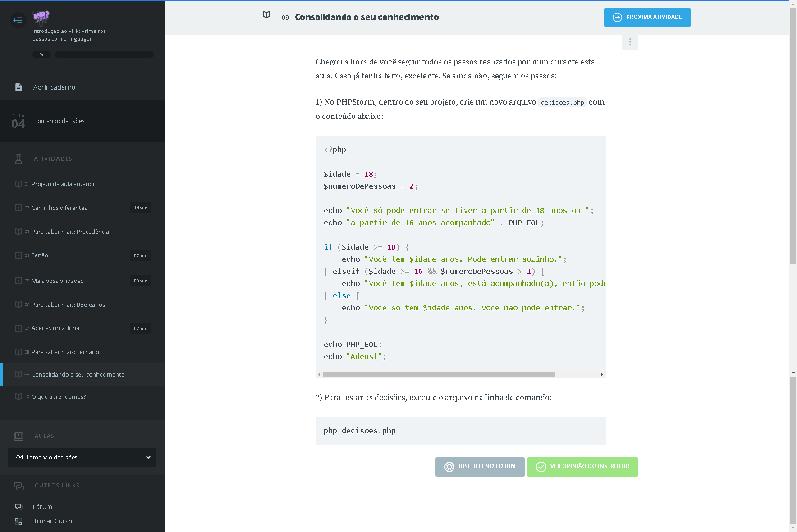Click the code block's right scroll arrow
This screenshot has width=797, height=532.
coord(602,375)
